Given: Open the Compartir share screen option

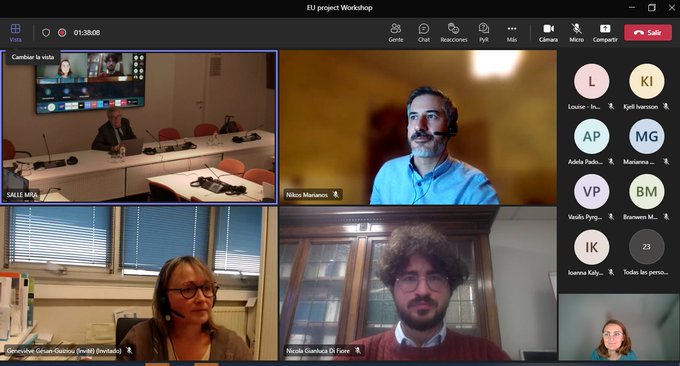Looking at the screenshot, I should tap(605, 33).
